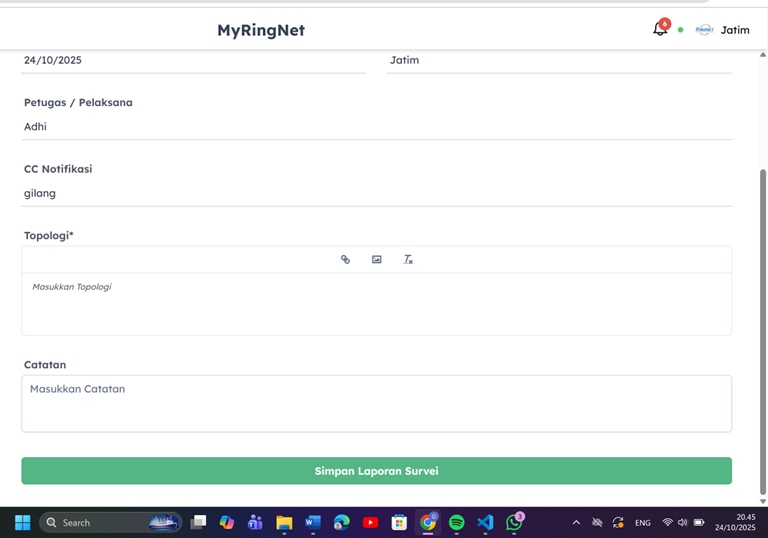Click the Simpan Laporan Survei button
Screen dimensions: 768x538
376,471
